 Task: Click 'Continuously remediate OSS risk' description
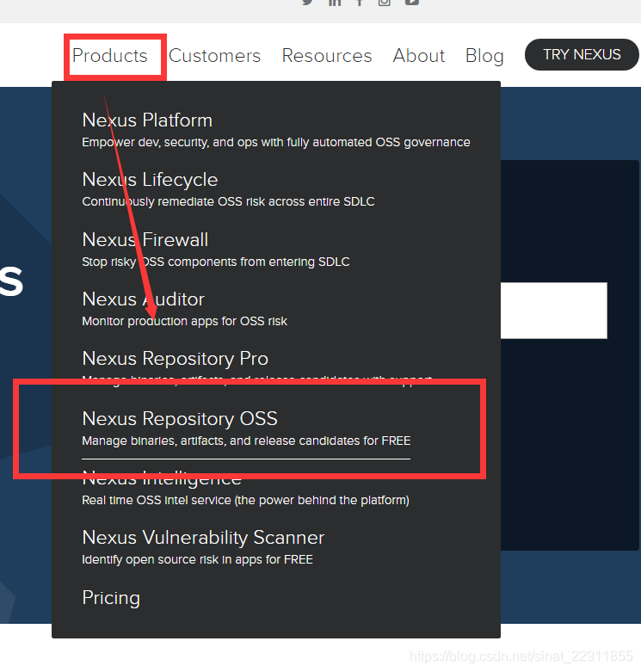(228, 201)
